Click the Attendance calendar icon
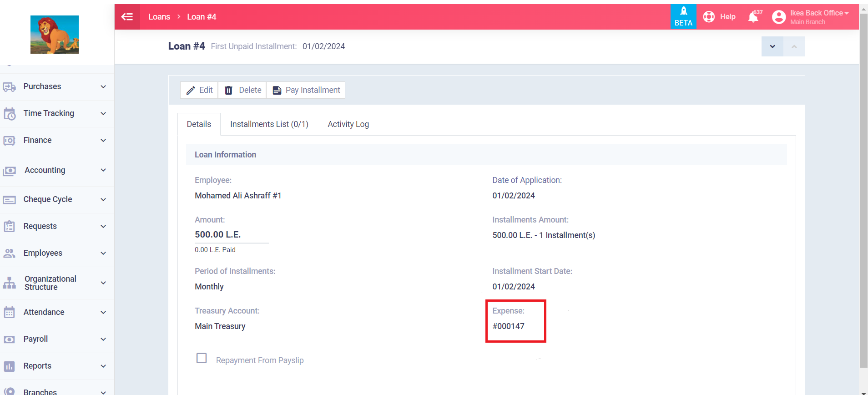 pos(9,313)
